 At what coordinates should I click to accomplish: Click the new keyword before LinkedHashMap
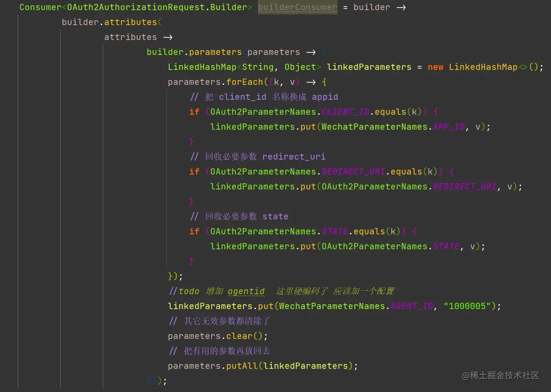coord(435,67)
